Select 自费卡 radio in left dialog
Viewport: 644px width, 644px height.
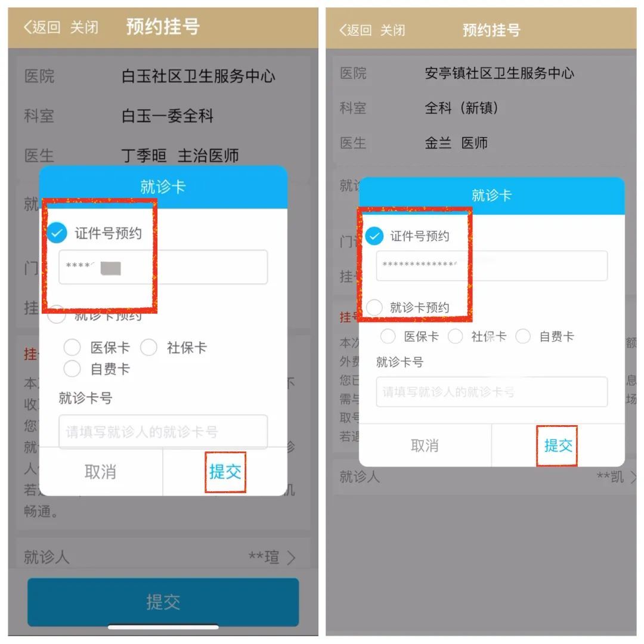[x=72, y=369]
